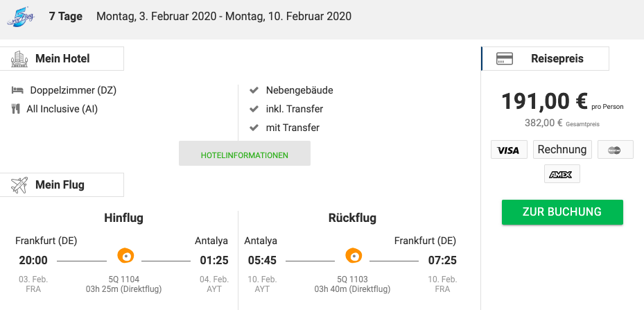This screenshot has height=310, width=644.
Task: Choose the Mastercard payment option
Action: point(616,150)
